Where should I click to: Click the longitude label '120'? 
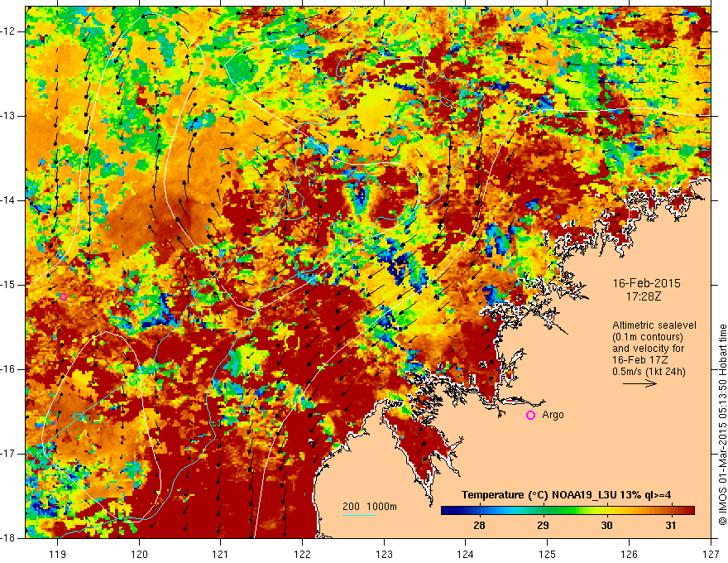(139, 554)
